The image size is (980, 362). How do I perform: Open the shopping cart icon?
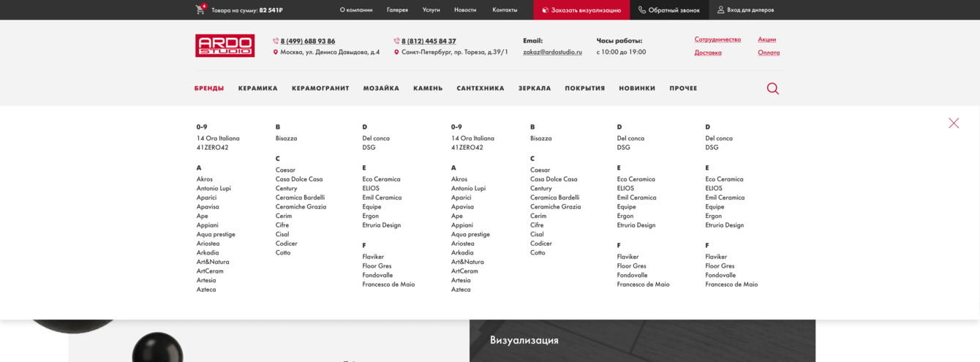click(200, 10)
